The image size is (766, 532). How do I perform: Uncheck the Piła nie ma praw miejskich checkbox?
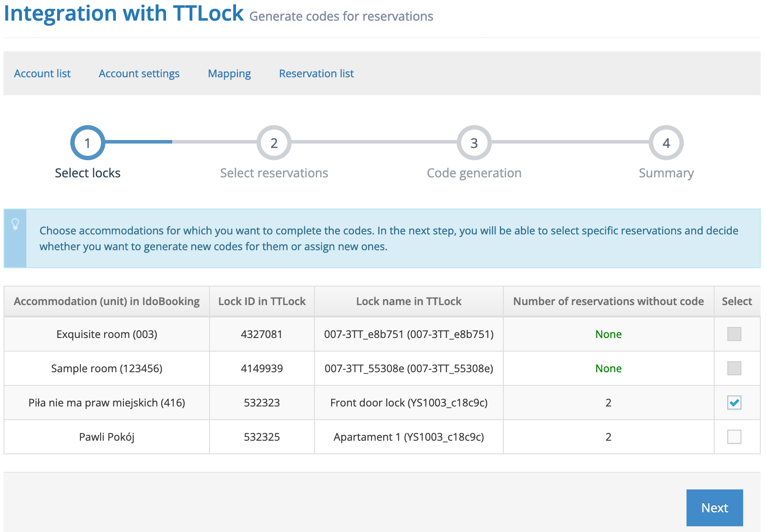(x=734, y=403)
